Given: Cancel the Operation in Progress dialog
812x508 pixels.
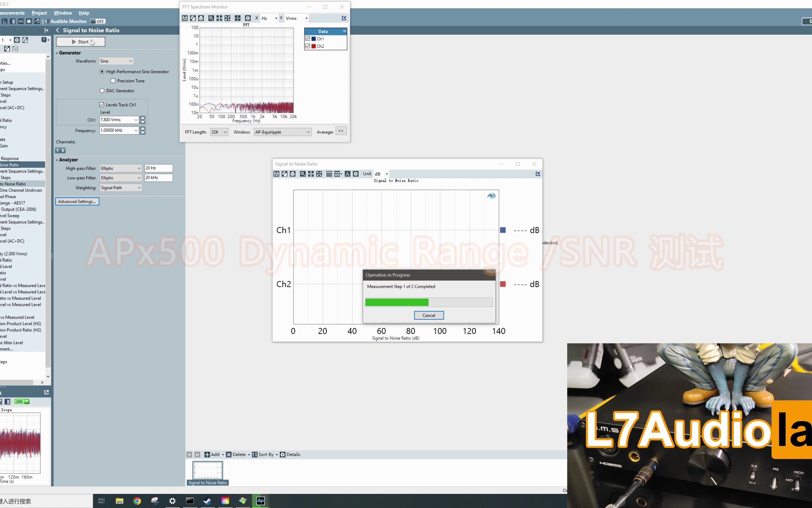Looking at the screenshot, I should click(x=429, y=315).
